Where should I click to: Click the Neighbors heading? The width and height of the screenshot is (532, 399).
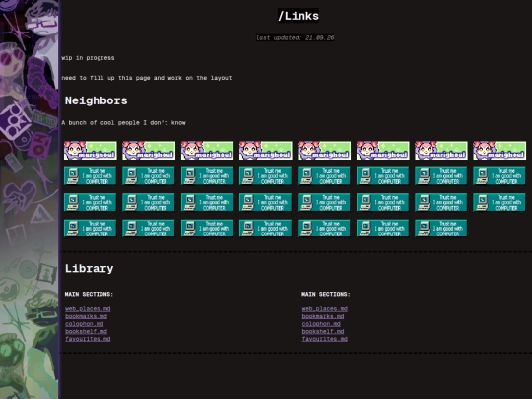coord(96,100)
